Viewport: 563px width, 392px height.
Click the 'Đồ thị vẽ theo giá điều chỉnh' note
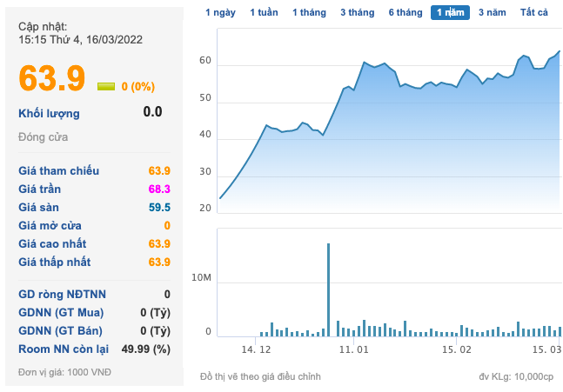point(260,376)
